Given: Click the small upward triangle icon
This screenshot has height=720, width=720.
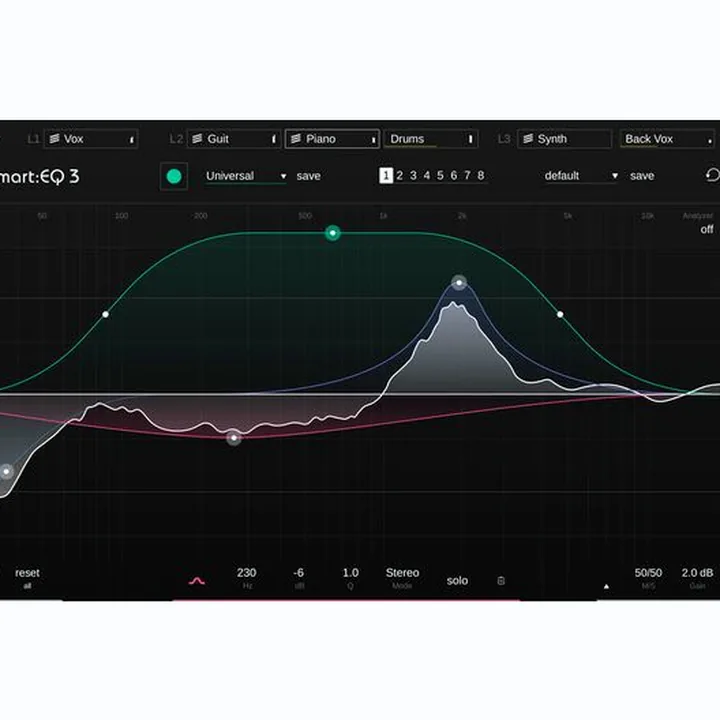Looking at the screenshot, I should coord(606,586).
